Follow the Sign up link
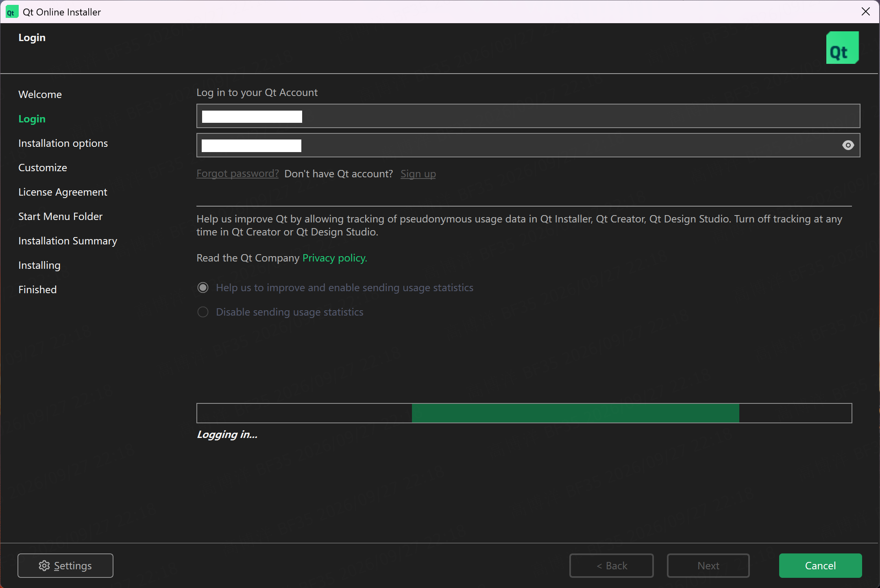Screen dimensions: 880x588 click(x=418, y=174)
